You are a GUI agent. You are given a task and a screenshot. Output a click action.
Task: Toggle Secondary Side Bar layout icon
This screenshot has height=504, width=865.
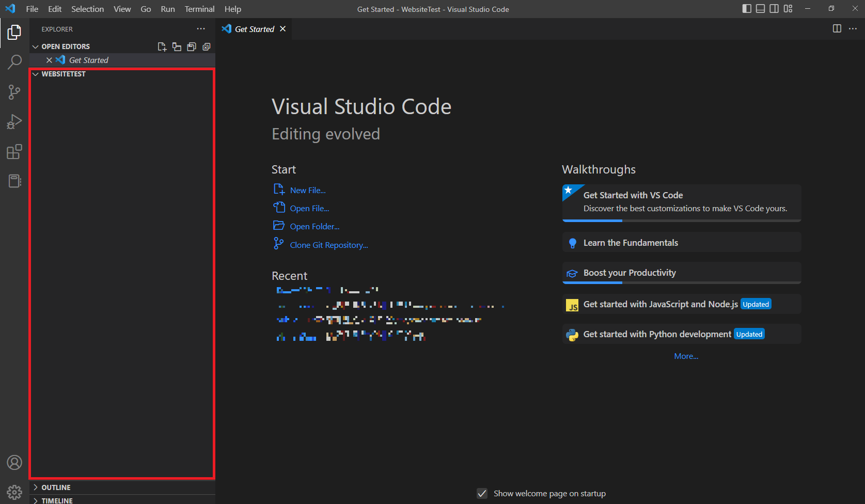point(774,9)
